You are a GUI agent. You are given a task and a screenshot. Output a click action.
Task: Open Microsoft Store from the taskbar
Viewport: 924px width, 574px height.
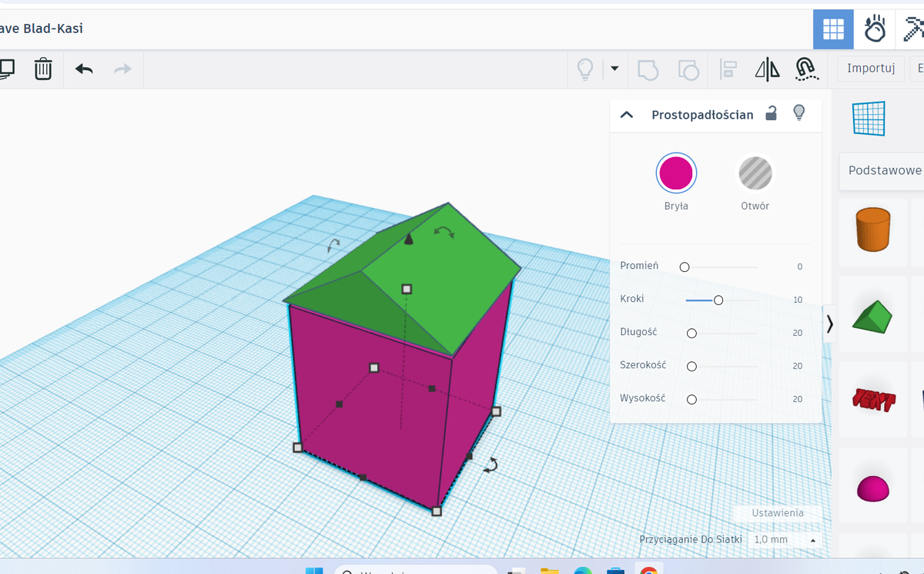tap(615, 571)
